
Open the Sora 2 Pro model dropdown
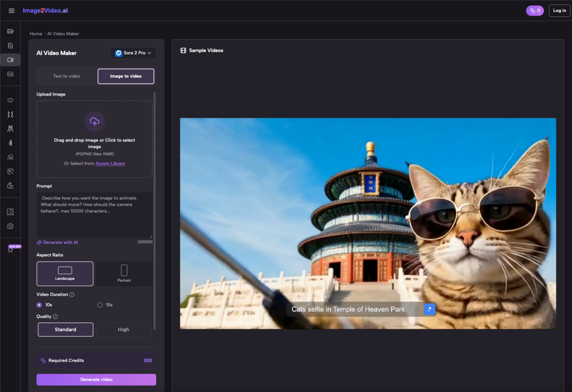133,53
